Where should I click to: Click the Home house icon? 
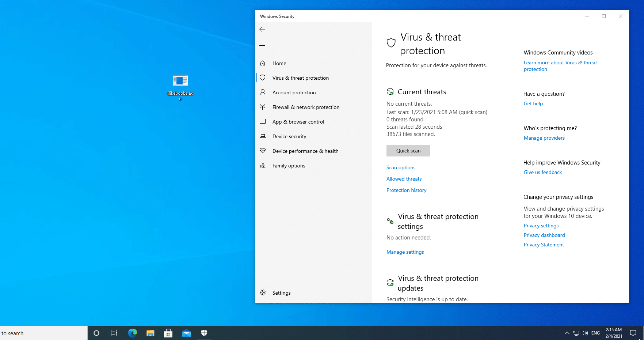(263, 63)
